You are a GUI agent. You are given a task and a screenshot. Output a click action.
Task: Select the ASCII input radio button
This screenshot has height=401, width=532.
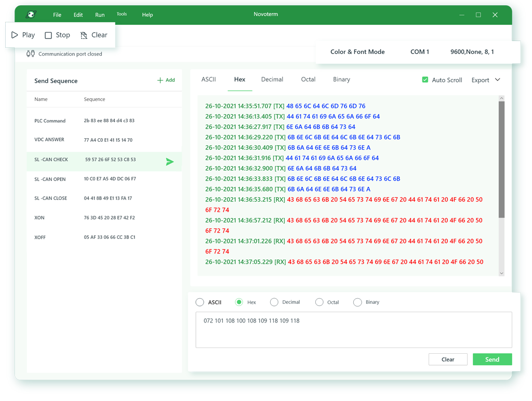[200, 302]
